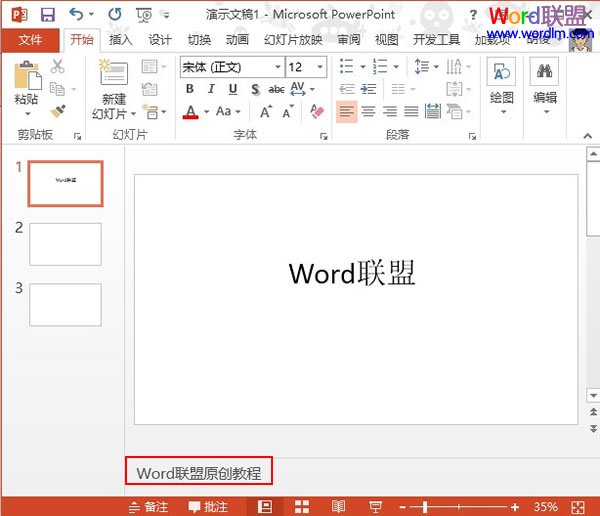Viewport: 600px width, 516px height.
Task: Apply red font color button
Action: [191, 112]
